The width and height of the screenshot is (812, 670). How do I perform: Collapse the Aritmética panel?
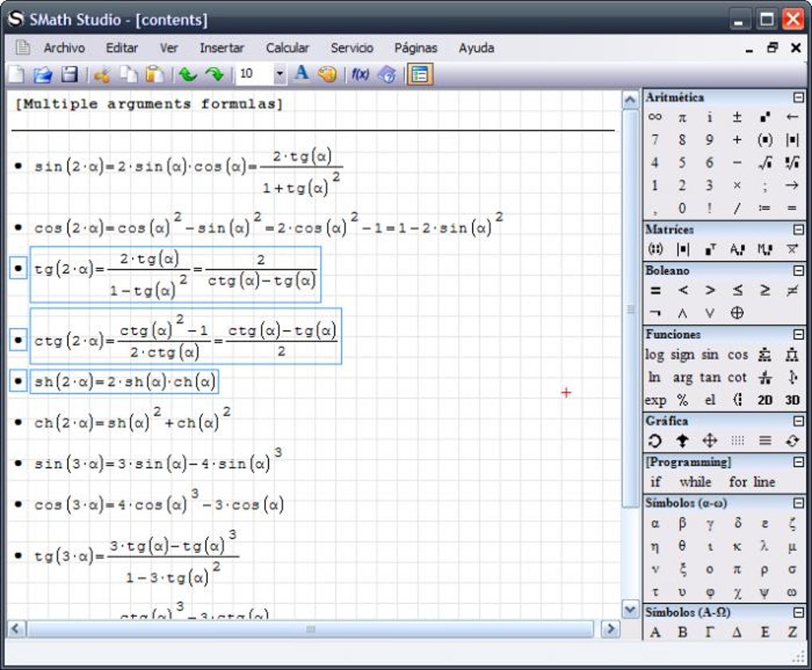point(798,97)
